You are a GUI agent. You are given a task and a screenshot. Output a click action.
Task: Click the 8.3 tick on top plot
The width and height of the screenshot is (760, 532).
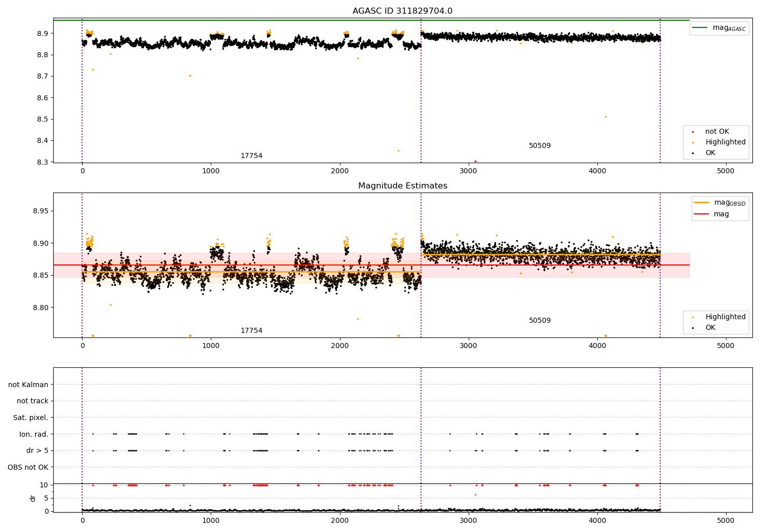43,162
